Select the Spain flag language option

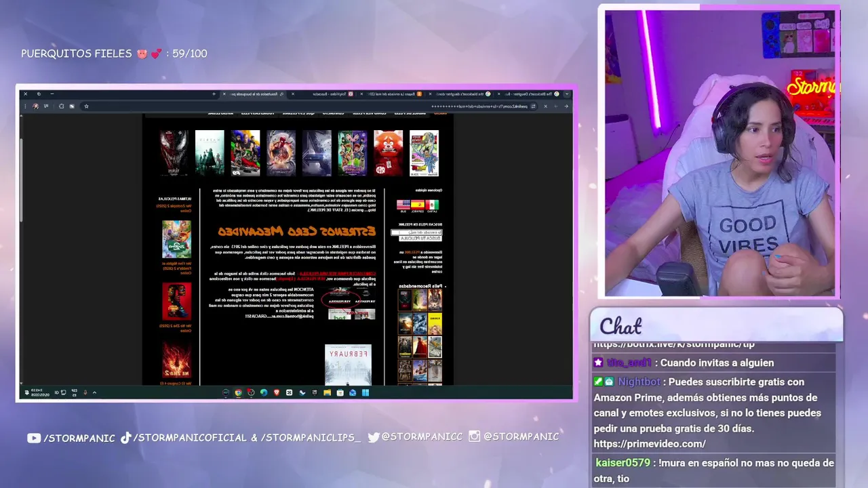418,205
